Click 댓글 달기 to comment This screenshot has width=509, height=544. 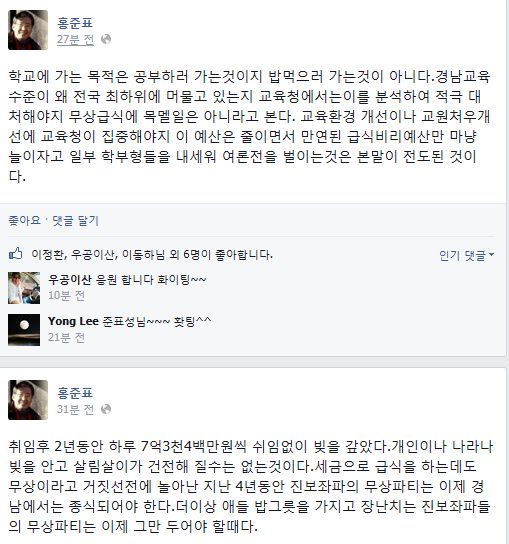tap(76, 220)
